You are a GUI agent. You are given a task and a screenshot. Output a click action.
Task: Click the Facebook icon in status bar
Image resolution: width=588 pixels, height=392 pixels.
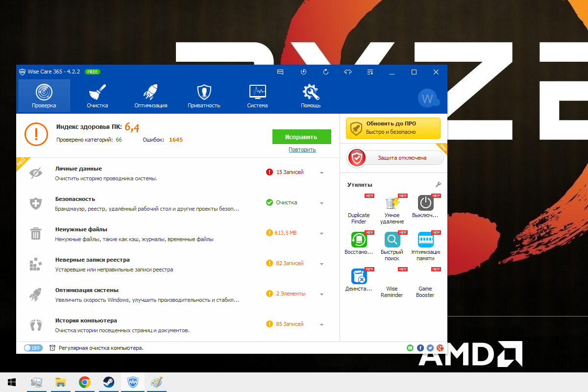coord(420,348)
